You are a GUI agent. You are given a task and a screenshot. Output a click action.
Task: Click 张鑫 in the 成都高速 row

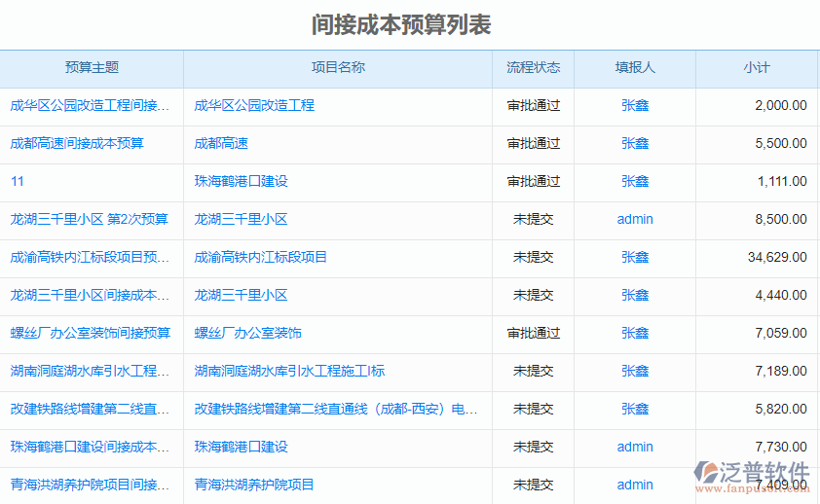(635, 143)
